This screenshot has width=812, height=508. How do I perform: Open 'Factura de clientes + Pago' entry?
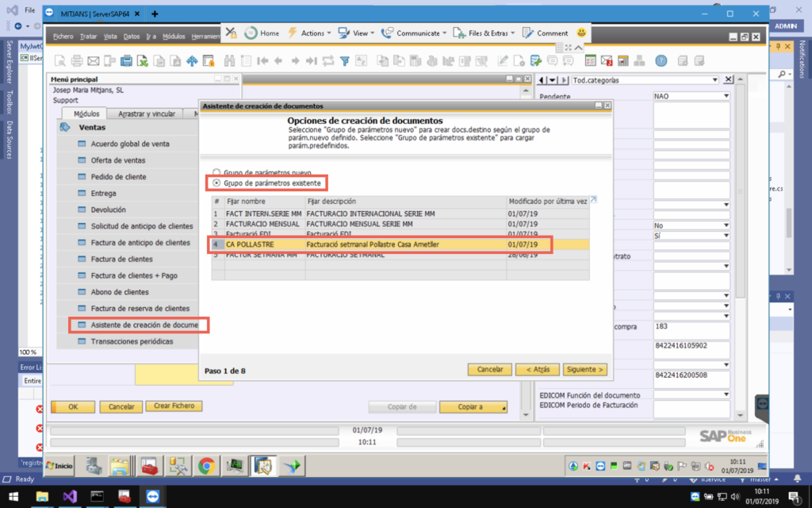tap(134, 275)
